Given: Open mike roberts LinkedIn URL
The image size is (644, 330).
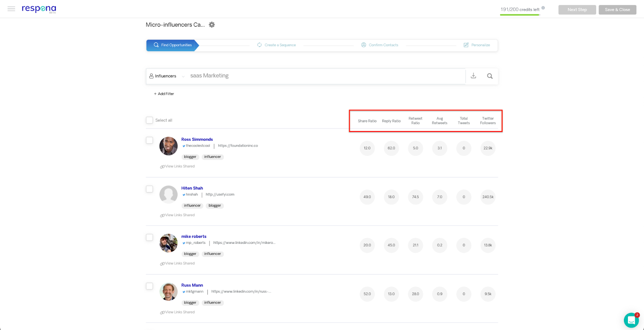Looking at the screenshot, I should click(x=244, y=243).
